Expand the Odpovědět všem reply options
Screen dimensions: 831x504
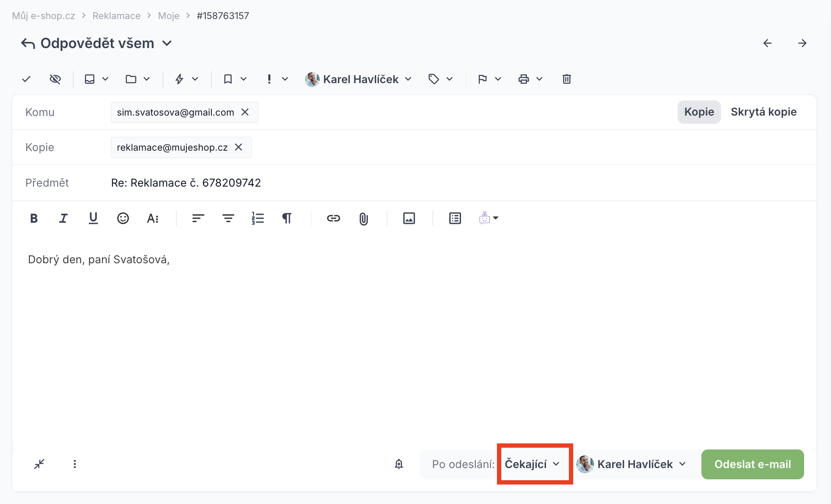(167, 43)
